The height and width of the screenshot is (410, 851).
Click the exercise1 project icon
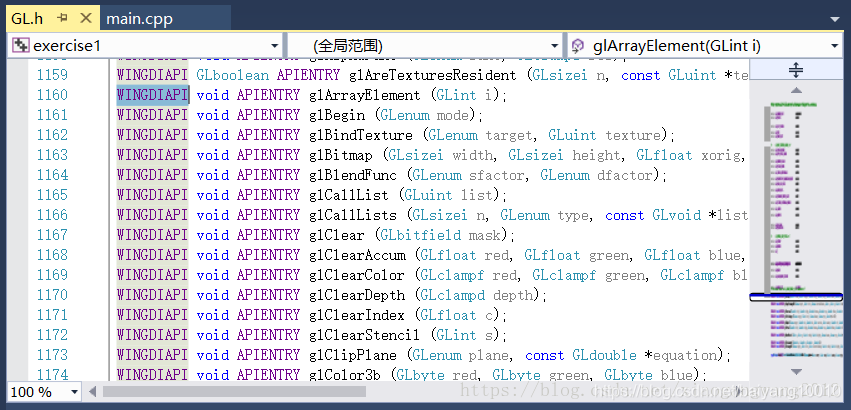(x=21, y=46)
